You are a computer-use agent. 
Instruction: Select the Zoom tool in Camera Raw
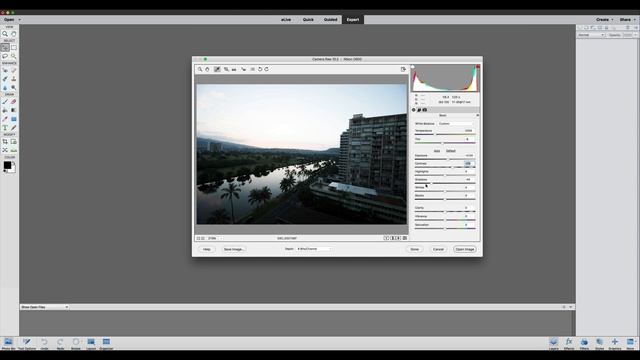[200, 69]
